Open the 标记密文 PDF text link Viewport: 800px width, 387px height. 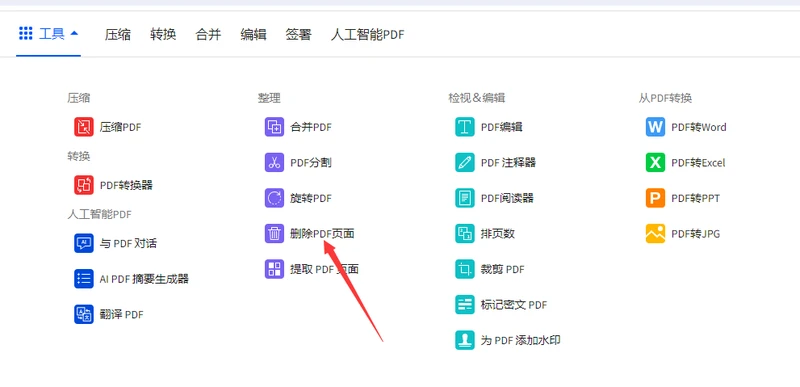click(514, 305)
